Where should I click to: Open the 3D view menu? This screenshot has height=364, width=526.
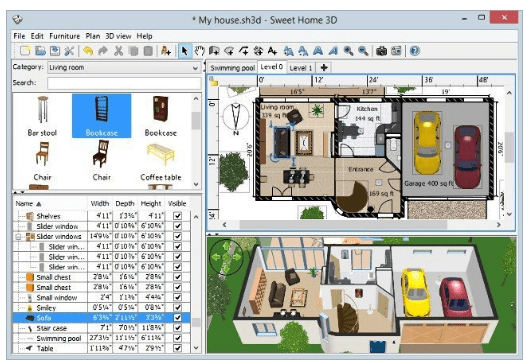pyautogui.click(x=118, y=36)
